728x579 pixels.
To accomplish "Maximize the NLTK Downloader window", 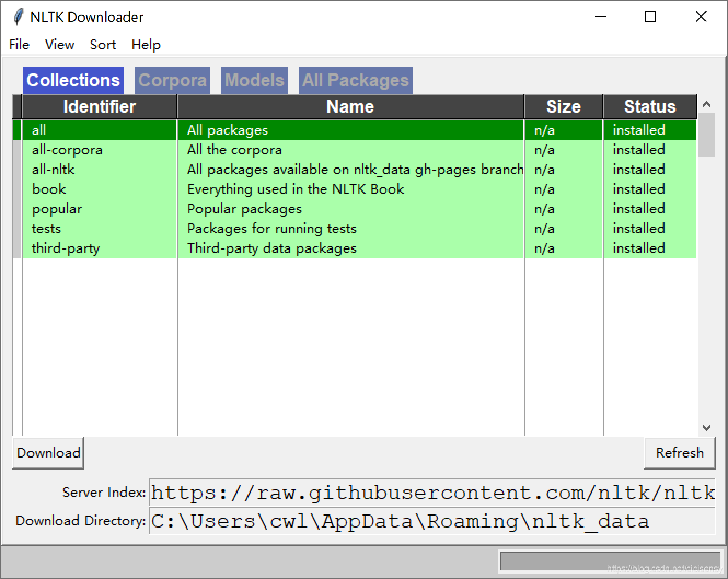I will coord(650,17).
